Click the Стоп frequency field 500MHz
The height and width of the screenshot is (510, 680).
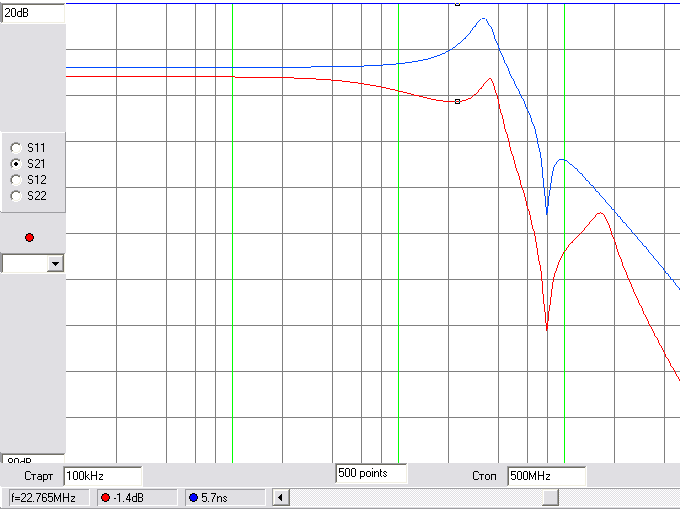[x=546, y=476]
